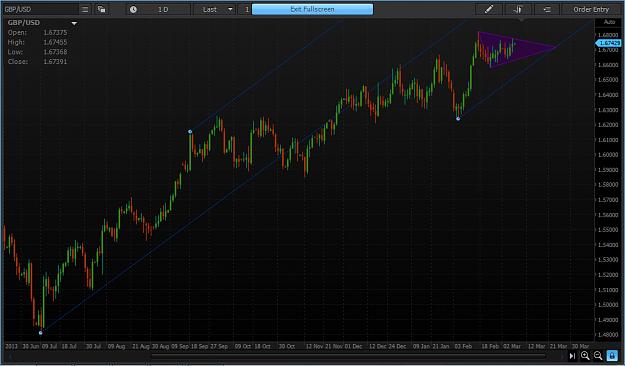Toggle Auto scale on price axis
This screenshot has width=625, height=366.
click(x=609, y=22)
